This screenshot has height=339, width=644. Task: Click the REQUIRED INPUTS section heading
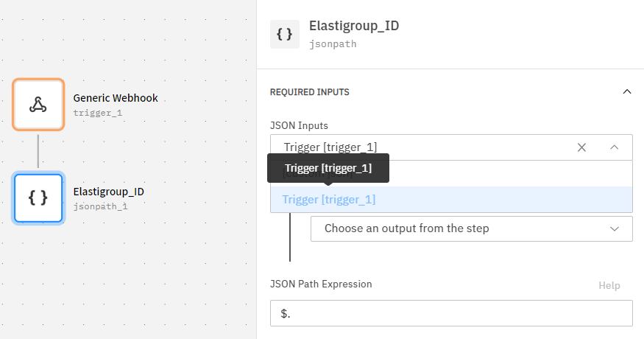309,92
